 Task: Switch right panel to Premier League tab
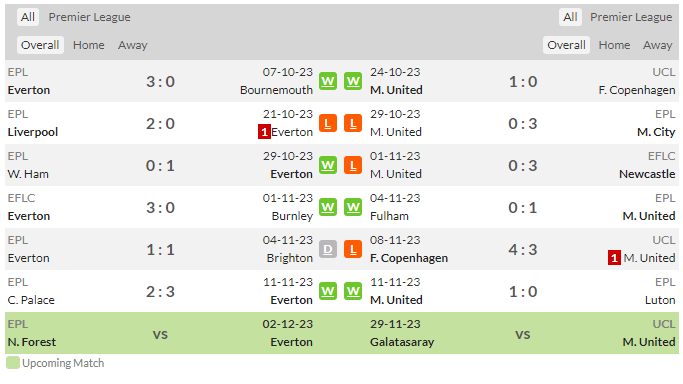click(x=631, y=17)
